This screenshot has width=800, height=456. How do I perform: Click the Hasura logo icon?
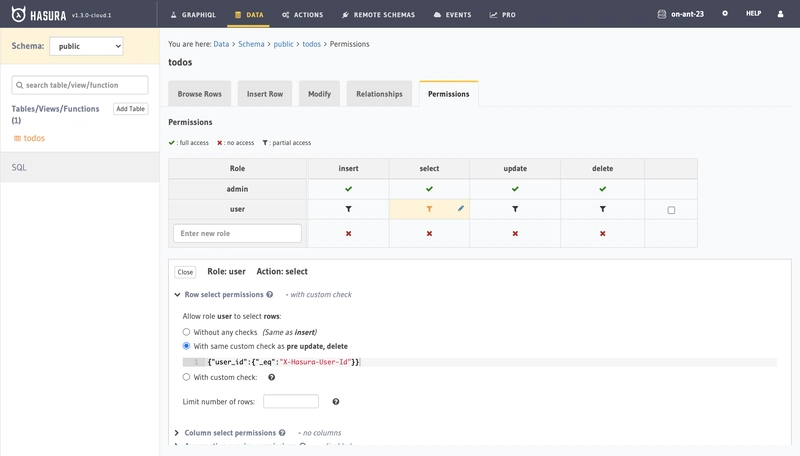click(18, 14)
